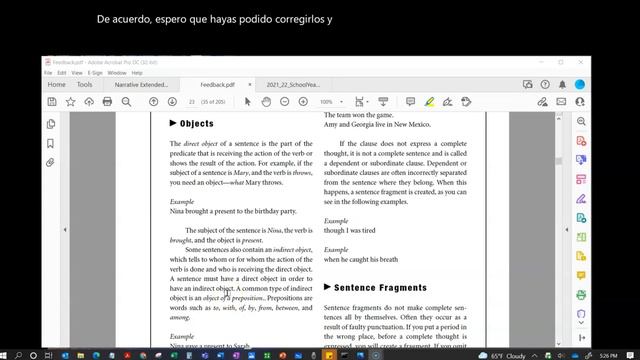Open the E-Sign menu
Image resolution: width=640 pixels, height=360 pixels.
pyautogui.click(x=95, y=73)
